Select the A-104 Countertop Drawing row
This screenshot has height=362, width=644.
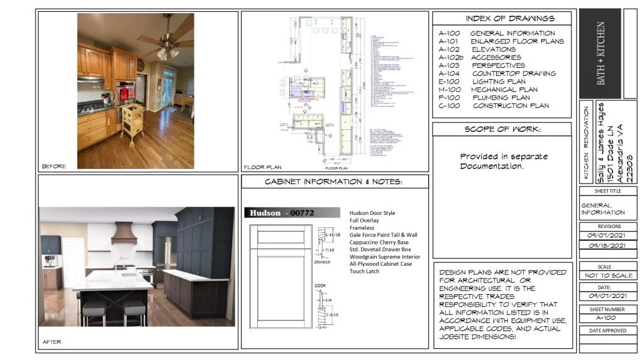click(x=497, y=74)
